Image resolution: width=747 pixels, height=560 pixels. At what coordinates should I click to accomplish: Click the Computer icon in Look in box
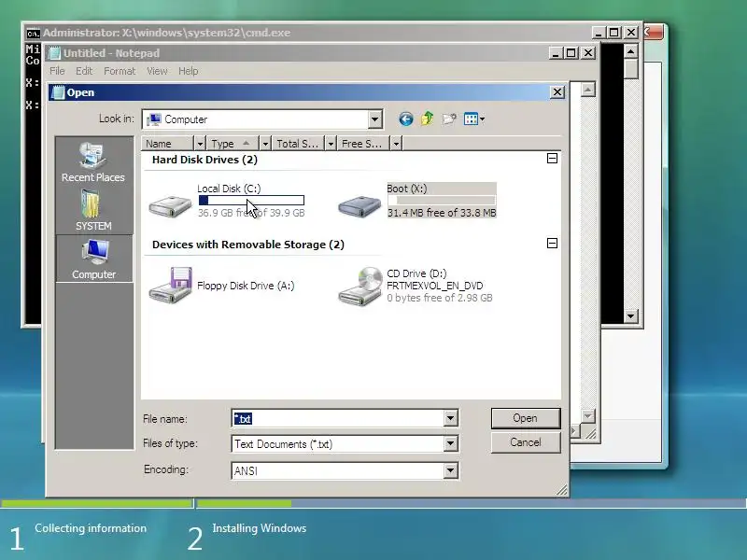coord(154,119)
